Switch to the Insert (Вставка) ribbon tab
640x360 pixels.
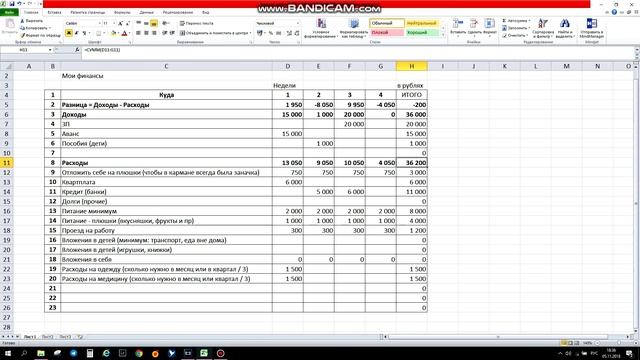click(54, 13)
